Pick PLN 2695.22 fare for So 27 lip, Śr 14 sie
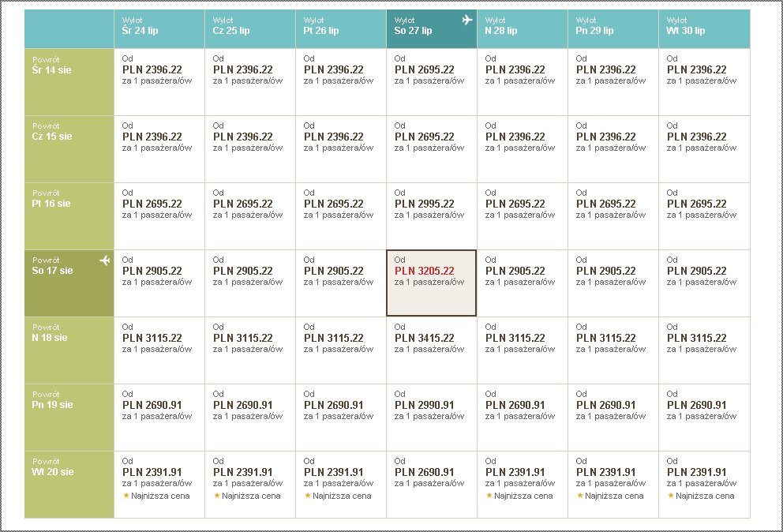783x532 pixels. point(432,82)
